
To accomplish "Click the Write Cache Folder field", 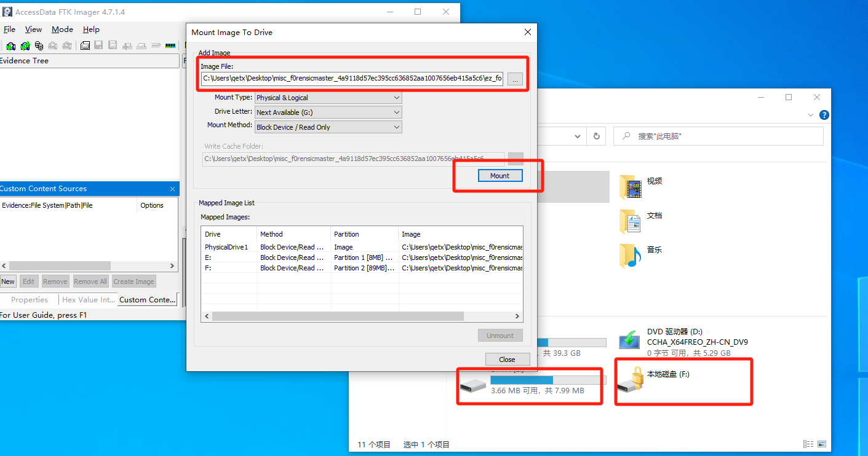I will tap(353, 159).
